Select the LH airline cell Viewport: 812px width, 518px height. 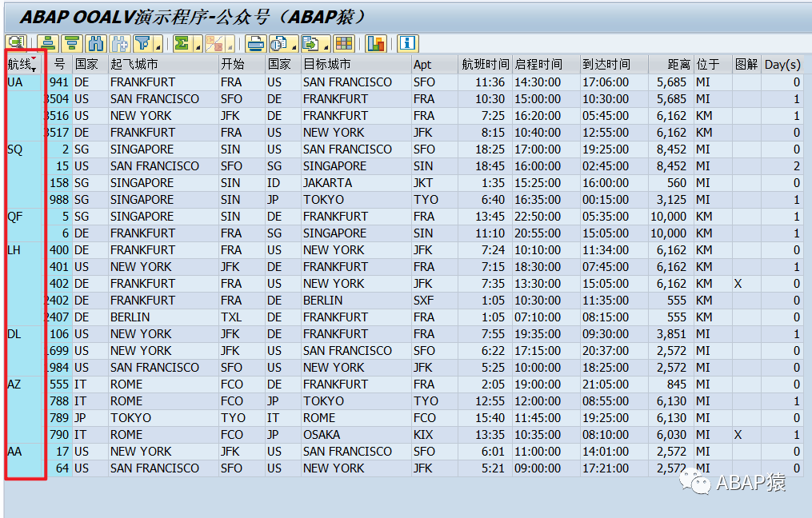(x=24, y=250)
